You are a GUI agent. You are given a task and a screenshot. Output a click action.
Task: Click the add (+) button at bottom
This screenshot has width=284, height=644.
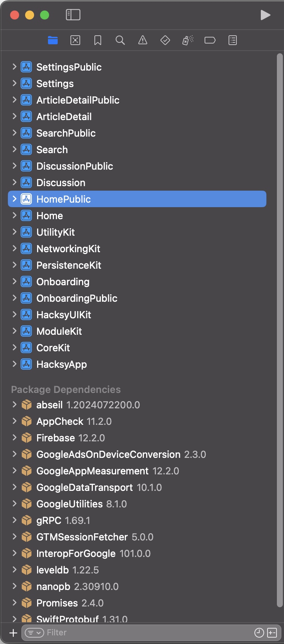pos(13,633)
